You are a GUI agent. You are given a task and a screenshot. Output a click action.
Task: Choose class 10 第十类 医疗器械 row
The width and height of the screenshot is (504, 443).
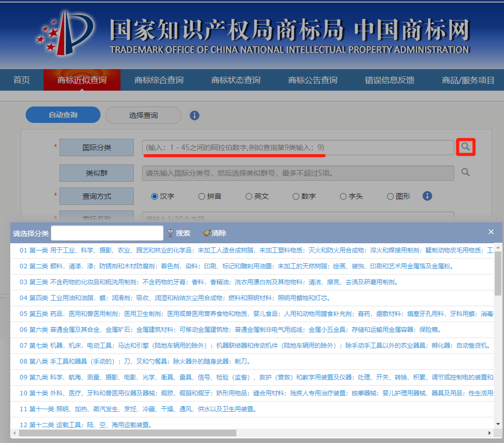(x=252, y=393)
